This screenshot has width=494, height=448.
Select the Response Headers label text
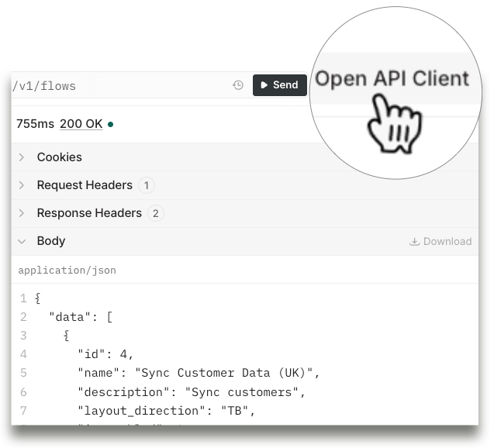coord(89,213)
